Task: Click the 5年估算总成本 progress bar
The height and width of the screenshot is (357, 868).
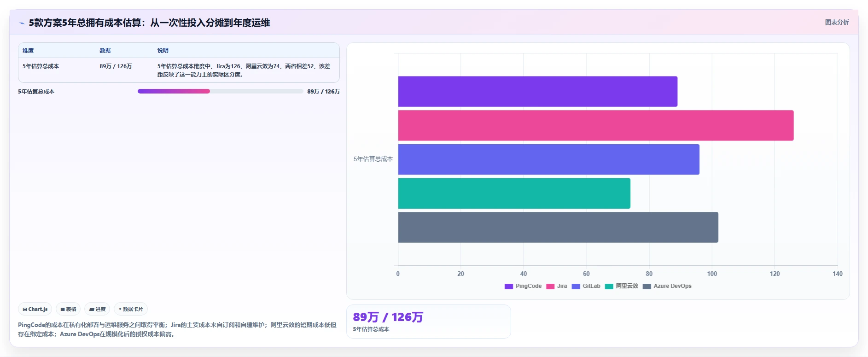Action: click(x=220, y=91)
